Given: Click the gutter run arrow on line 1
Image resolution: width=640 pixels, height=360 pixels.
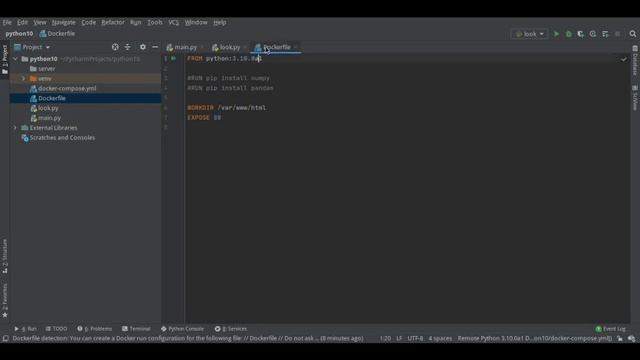Looking at the screenshot, I should click(x=174, y=58).
